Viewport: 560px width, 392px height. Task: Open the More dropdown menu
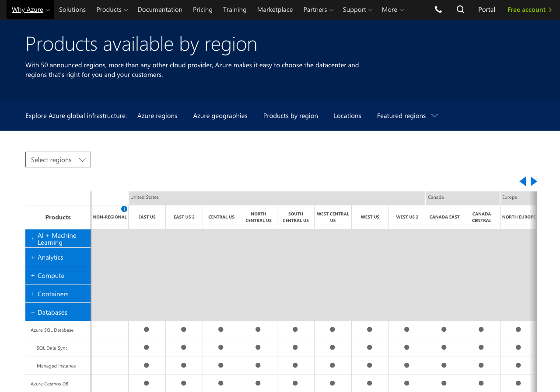tap(392, 10)
